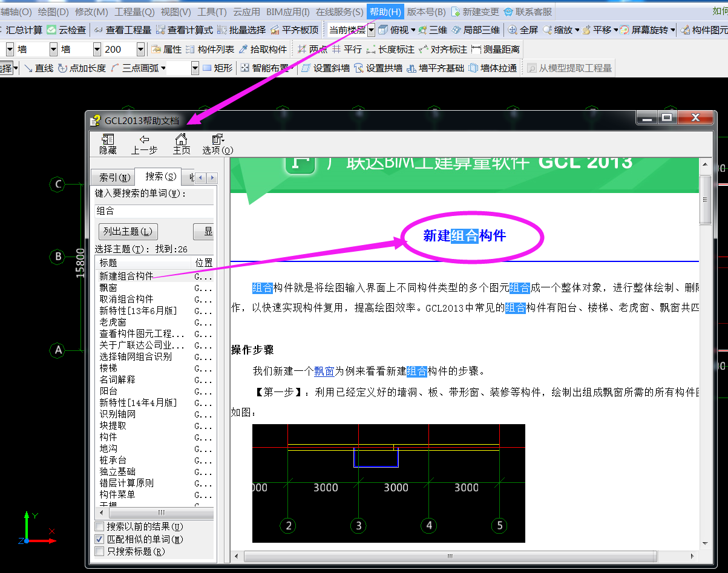Open 构件列表 component list
This screenshot has height=573, width=728.
point(210,49)
